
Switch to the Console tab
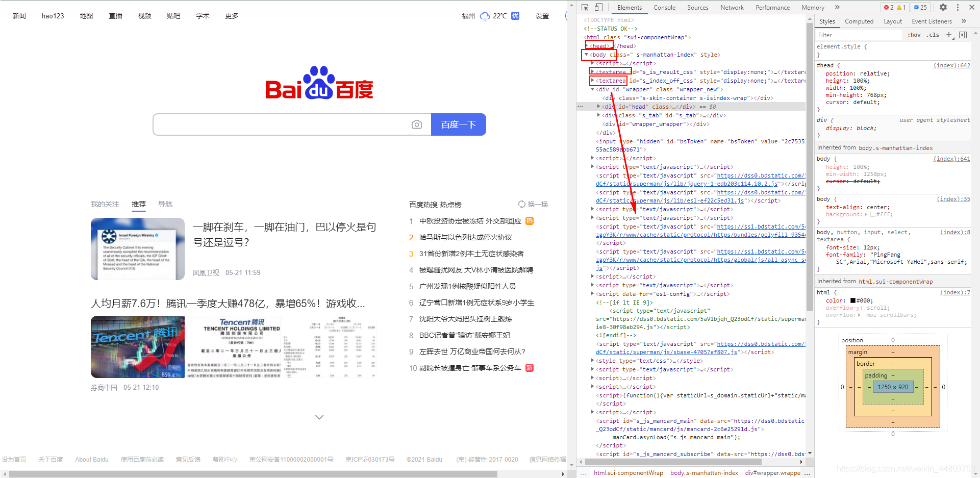[x=664, y=7]
